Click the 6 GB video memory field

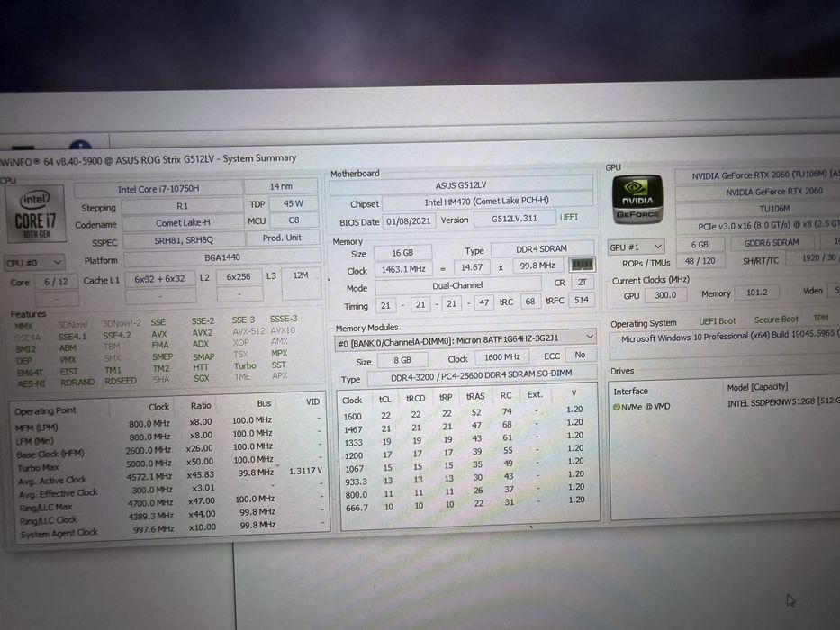pos(700,244)
